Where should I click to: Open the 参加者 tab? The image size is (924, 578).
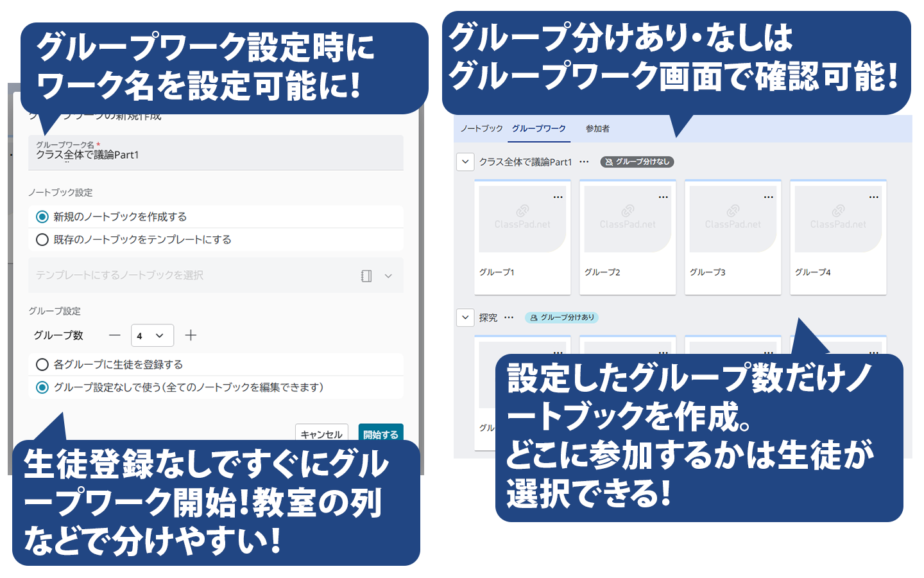597,128
